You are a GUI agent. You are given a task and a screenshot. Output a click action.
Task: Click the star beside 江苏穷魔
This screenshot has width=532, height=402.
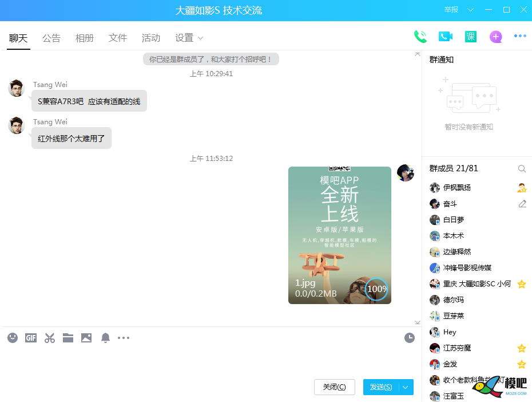pyautogui.click(x=522, y=348)
